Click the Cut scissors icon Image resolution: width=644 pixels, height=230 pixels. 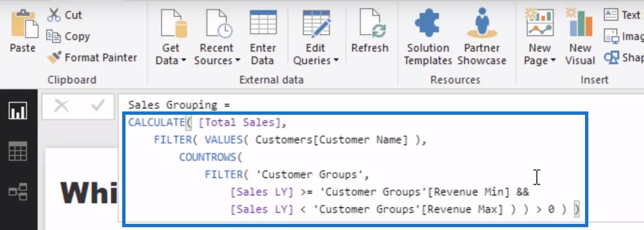tap(53, 15)
